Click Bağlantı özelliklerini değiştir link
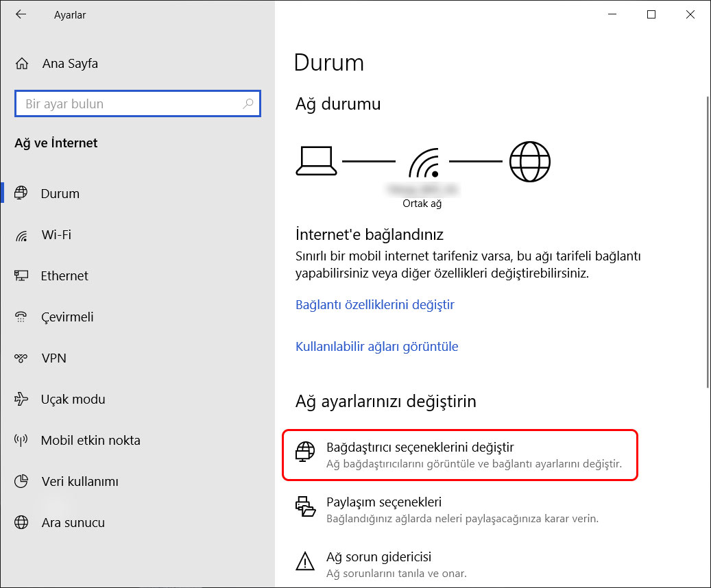711x588 pixels. [375, 305]
